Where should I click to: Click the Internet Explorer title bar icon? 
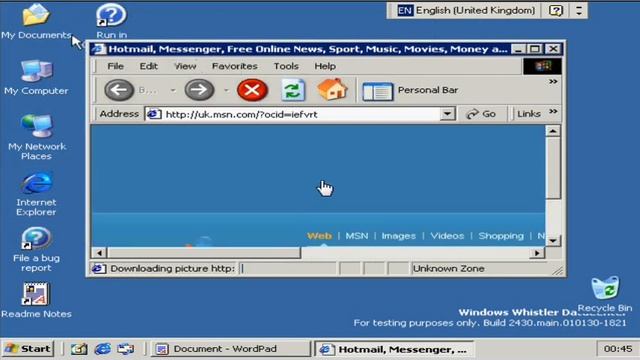coord(98,49)
